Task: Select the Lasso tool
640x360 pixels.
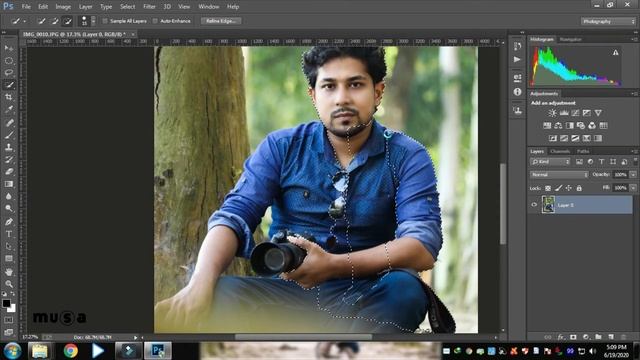Action: click(x=9, y=73)
